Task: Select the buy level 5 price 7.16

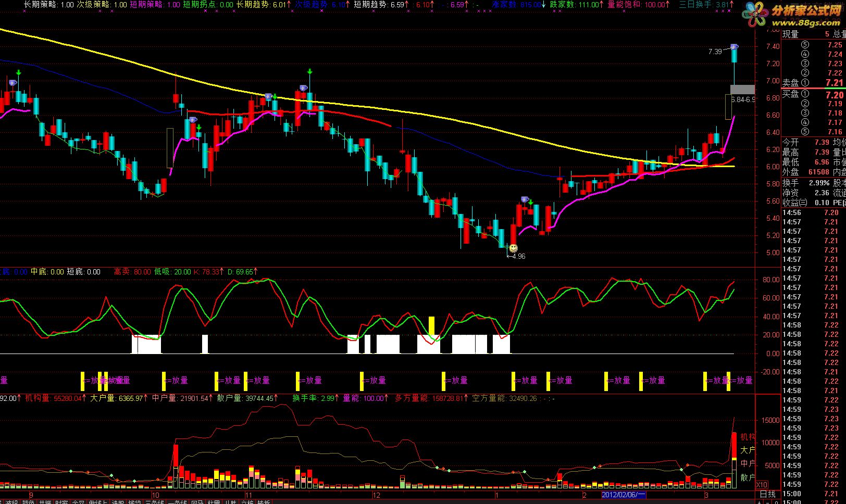Action: pyautogui.click(x=835, y=132)
